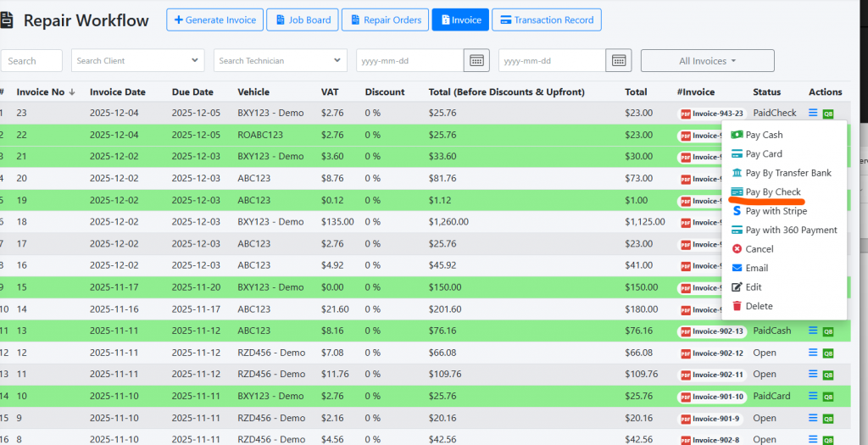
Task: Open the calendar picker beside second date field
Action: (x=619, y=60)
